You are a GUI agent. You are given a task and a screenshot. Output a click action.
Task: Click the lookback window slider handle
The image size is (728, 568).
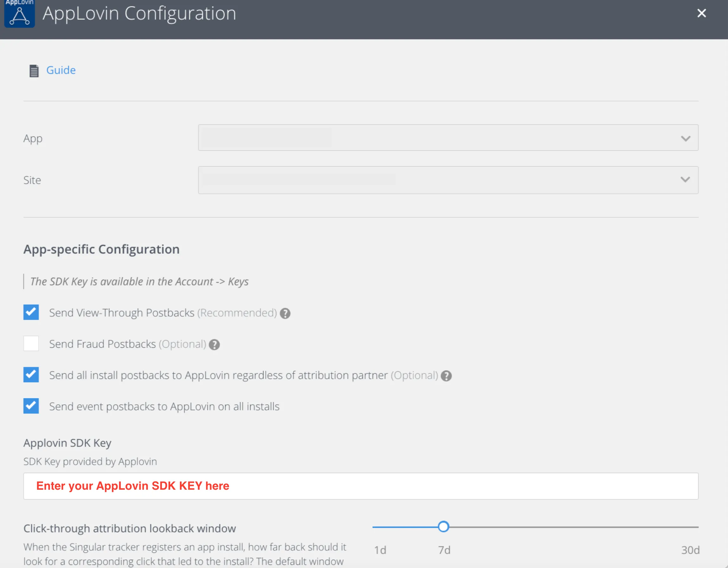[x=443, y=527]
